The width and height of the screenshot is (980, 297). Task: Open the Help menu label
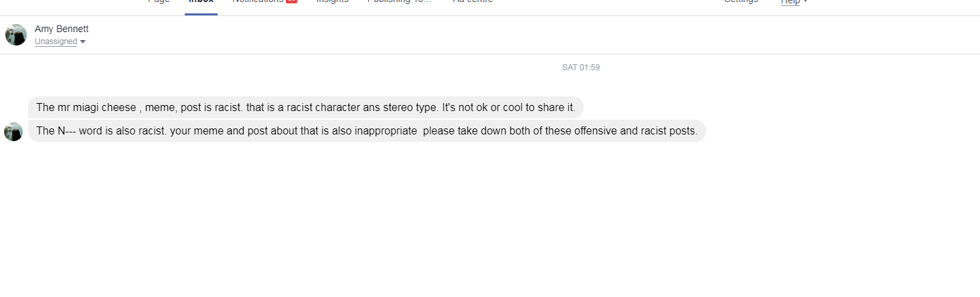(x=791, y=1)
